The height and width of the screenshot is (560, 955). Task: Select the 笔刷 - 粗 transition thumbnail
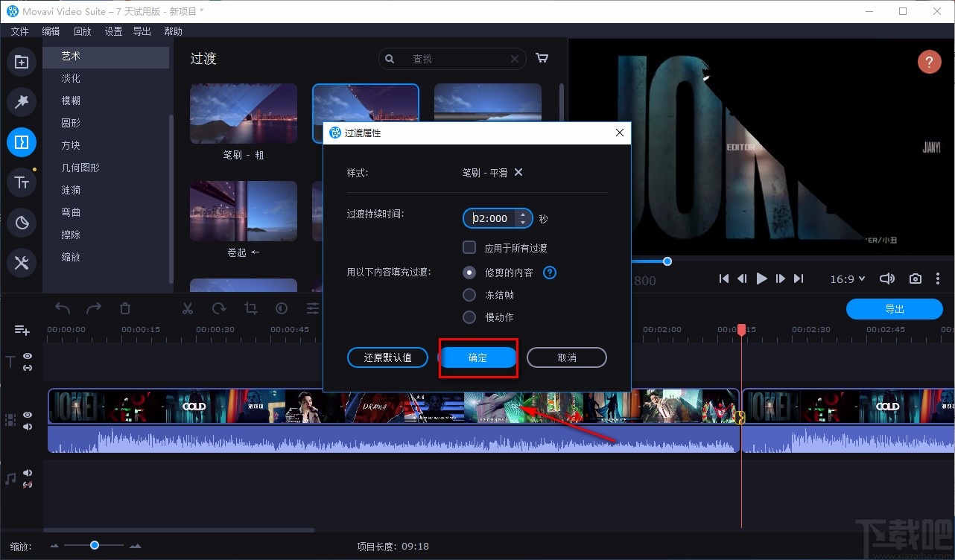point(244,114)
